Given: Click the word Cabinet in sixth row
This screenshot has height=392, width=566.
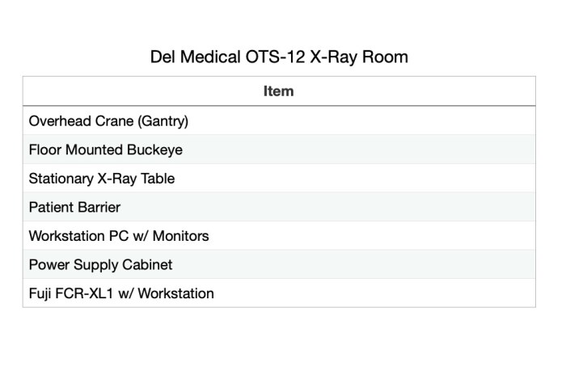Looking at the screenshot, I should [x=147, y=264].
